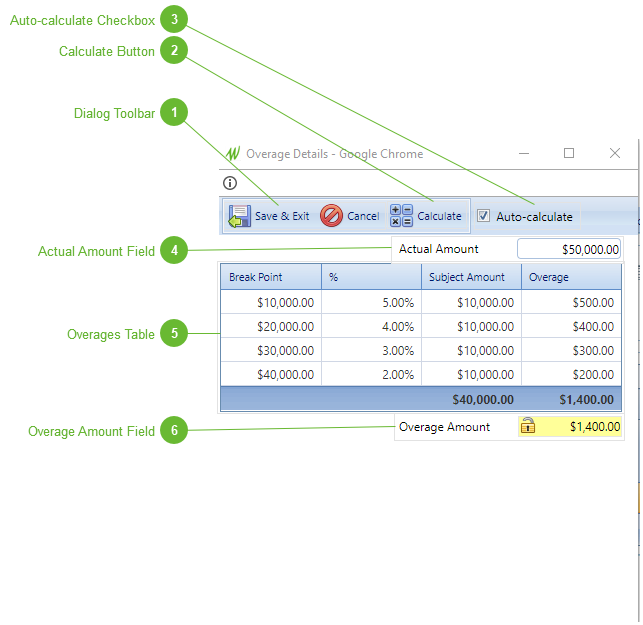Screen dimensions: 643x625
Task: Click the $400.00 Overage cell
Action: (572, 326)
